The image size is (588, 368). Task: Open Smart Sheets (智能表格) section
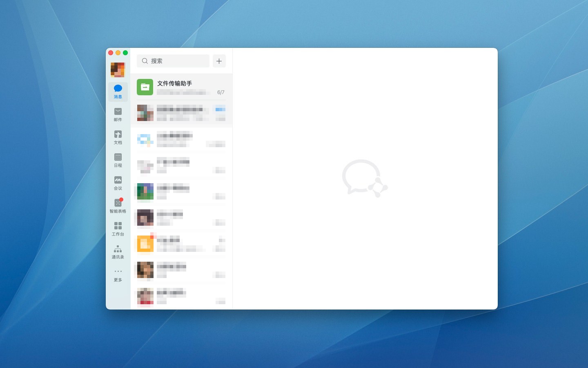click(x=118, y=206)
